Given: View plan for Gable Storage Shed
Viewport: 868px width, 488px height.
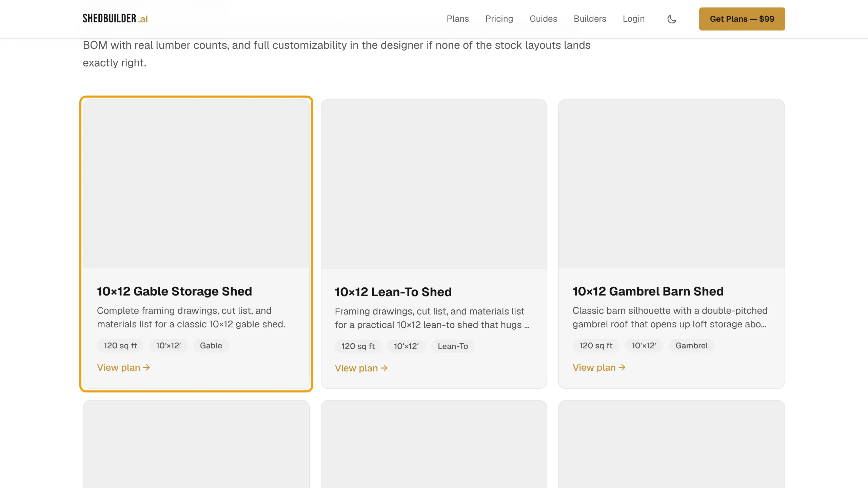Looking at the screenshot, I should (x=123, y=367).
